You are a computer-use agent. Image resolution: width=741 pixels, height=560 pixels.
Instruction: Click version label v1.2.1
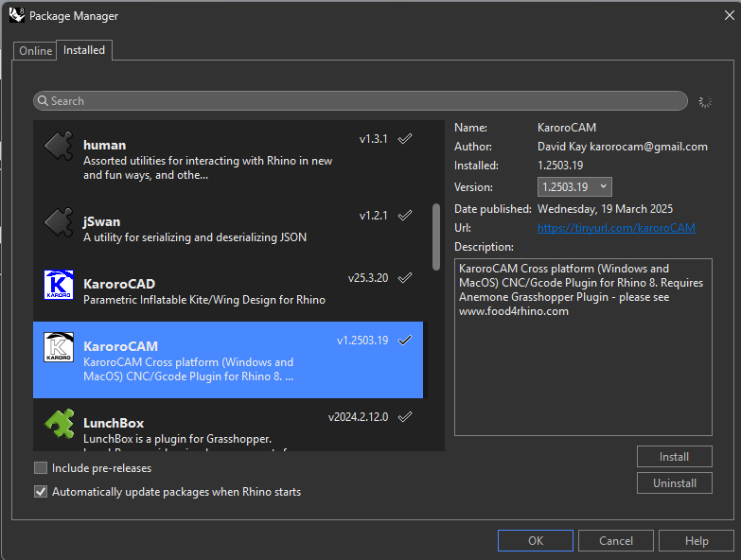tap(373, 216)
